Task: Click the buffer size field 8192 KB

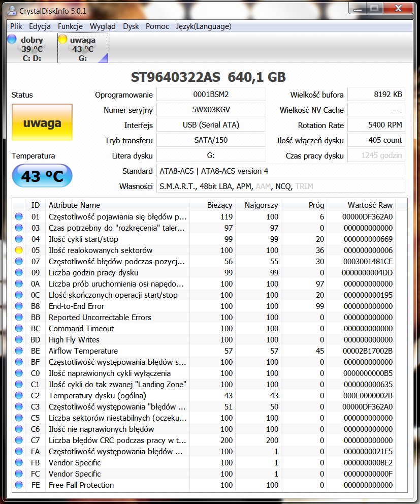Action: 376,94
